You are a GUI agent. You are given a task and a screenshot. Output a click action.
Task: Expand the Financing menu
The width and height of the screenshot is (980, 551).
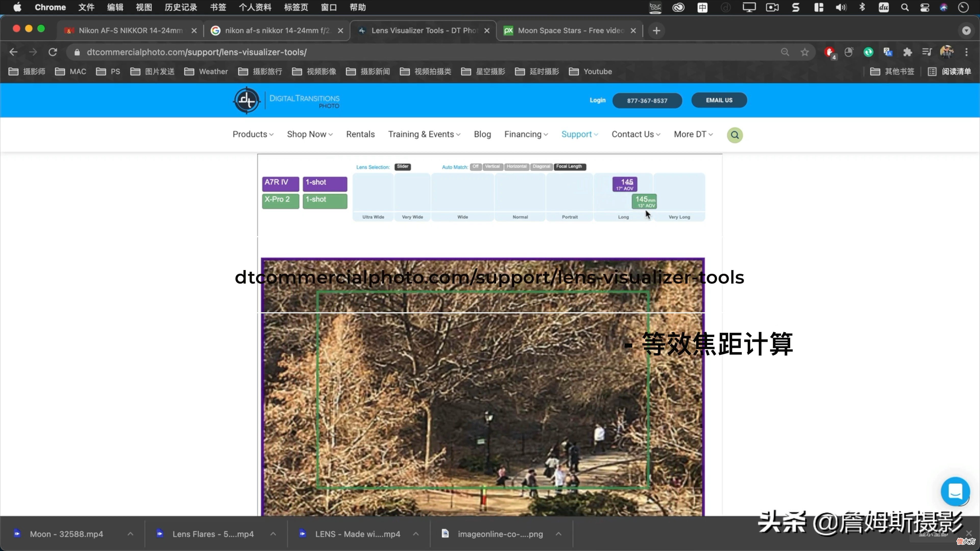coord(526,134)
